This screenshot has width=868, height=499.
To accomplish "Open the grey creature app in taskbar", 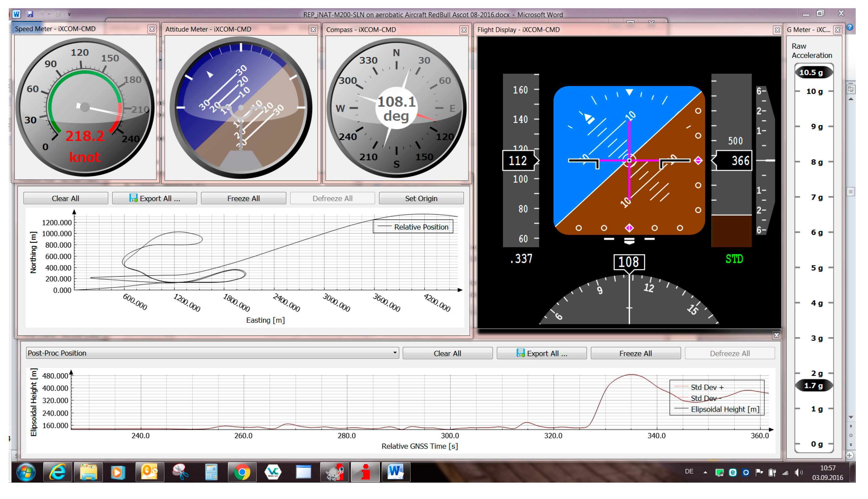I will click(x=335, y=472).
